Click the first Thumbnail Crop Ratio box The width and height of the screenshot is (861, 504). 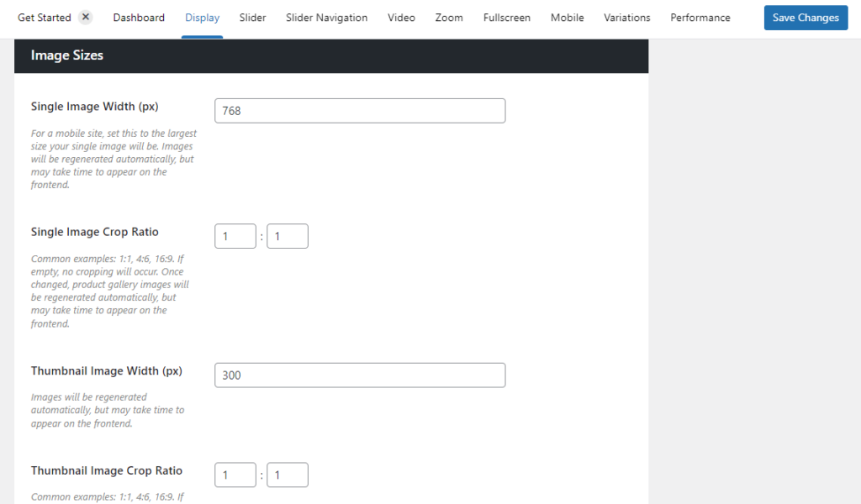(x=235, y=475)
